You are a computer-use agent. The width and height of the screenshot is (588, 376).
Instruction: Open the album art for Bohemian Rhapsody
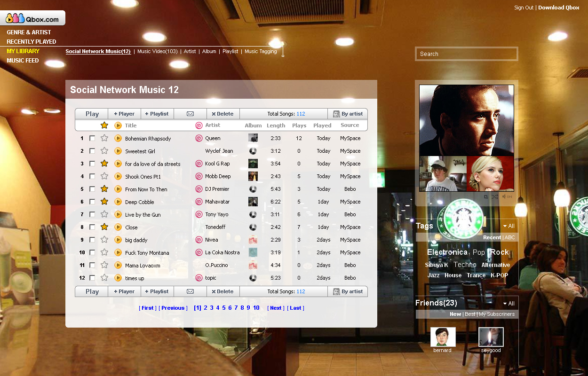253,138
